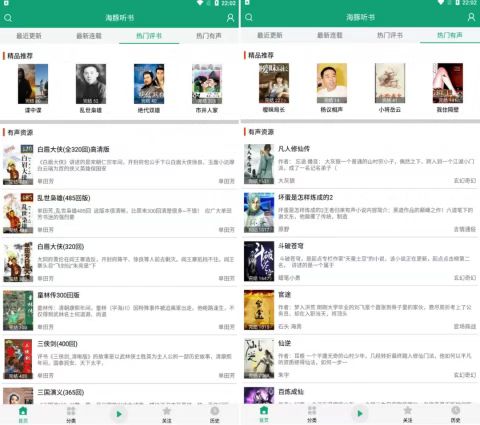Open search icon in left screen header

pos(8,18)
